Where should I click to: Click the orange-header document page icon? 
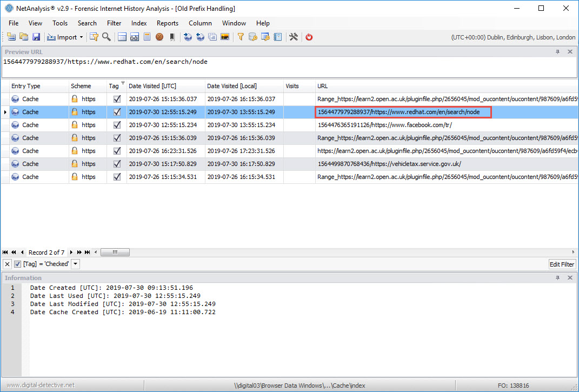[147, 37]
